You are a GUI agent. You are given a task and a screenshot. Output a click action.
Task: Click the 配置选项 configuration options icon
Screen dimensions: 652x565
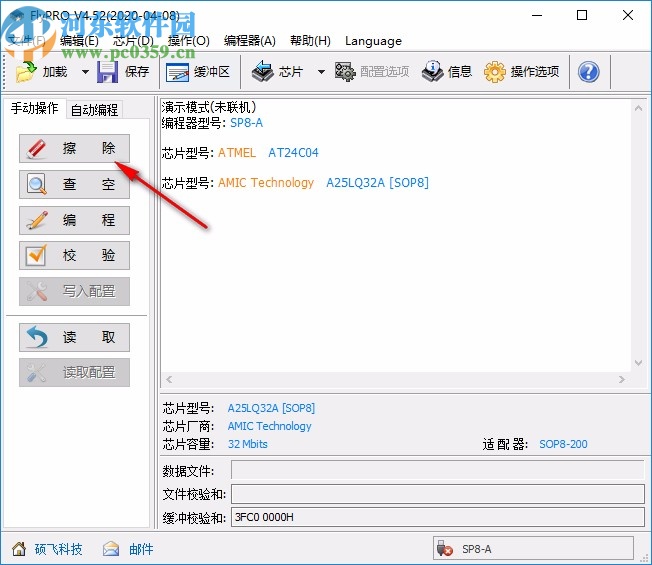click(345, 72)
